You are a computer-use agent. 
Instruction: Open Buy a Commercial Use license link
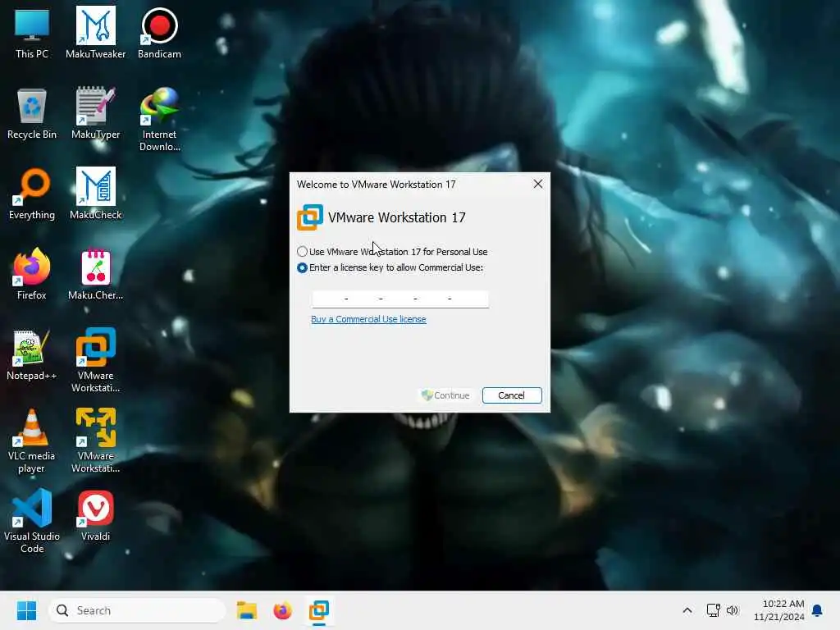[x=368, y=319]
